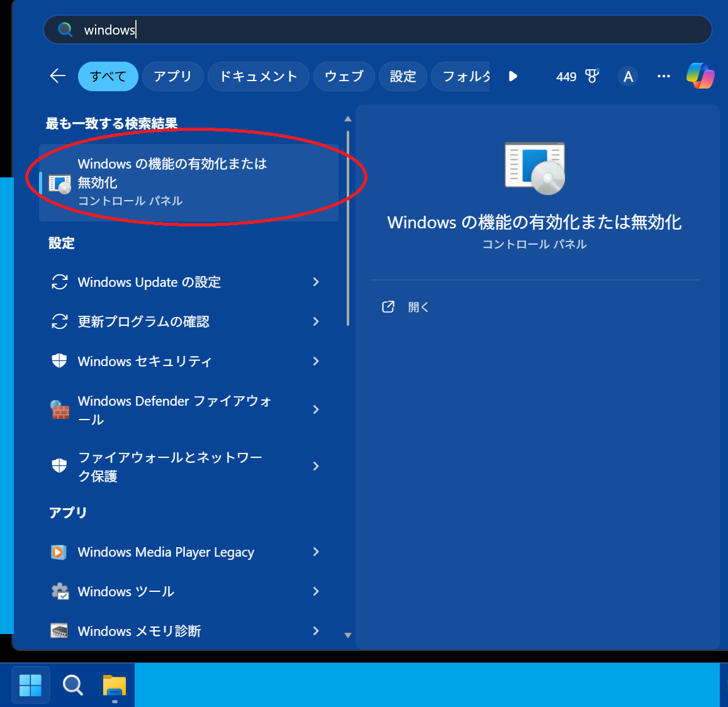This screenshot has width=728, height=707.
Task: Click the Windows Start button on taskbar
Action: point(30,685)
